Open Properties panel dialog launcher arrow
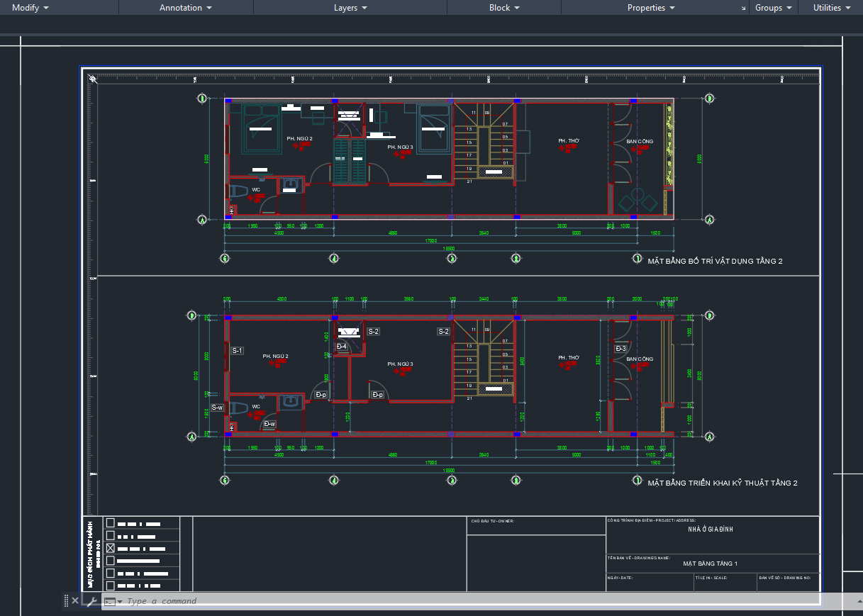Viewport: 863px width, 616px height. coord(743,9)
